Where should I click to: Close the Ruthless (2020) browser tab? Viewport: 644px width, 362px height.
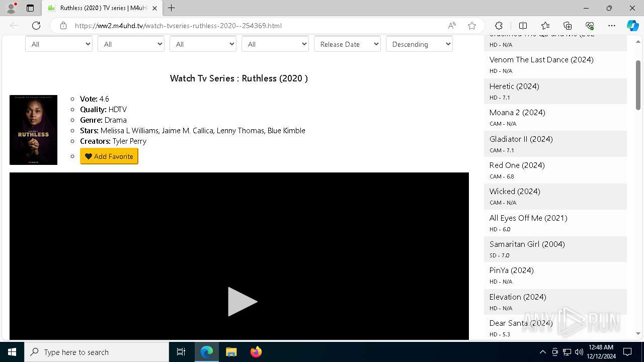(154, 8)
